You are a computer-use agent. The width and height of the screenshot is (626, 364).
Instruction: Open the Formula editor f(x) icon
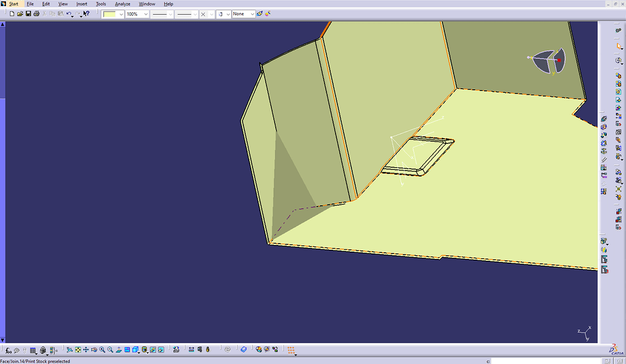(9, 350)
